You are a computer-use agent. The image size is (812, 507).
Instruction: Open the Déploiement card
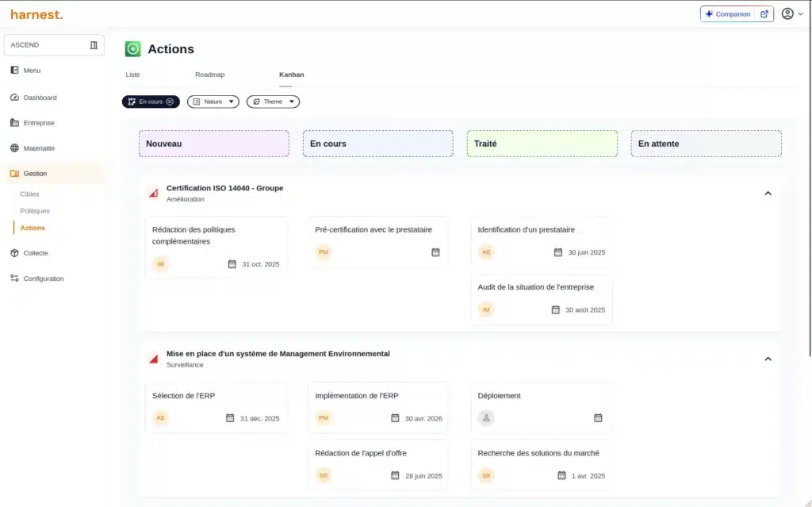pos(542,408)
